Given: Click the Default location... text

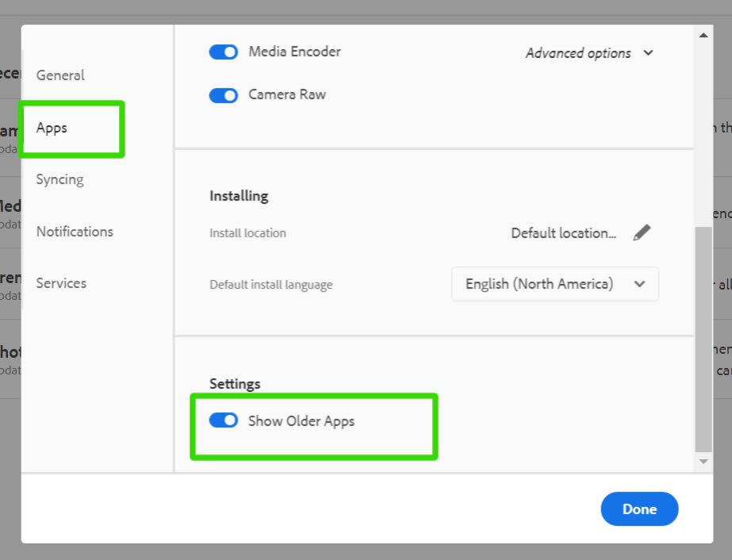Looking at the screenshot, I should click(x=563, y=233).
